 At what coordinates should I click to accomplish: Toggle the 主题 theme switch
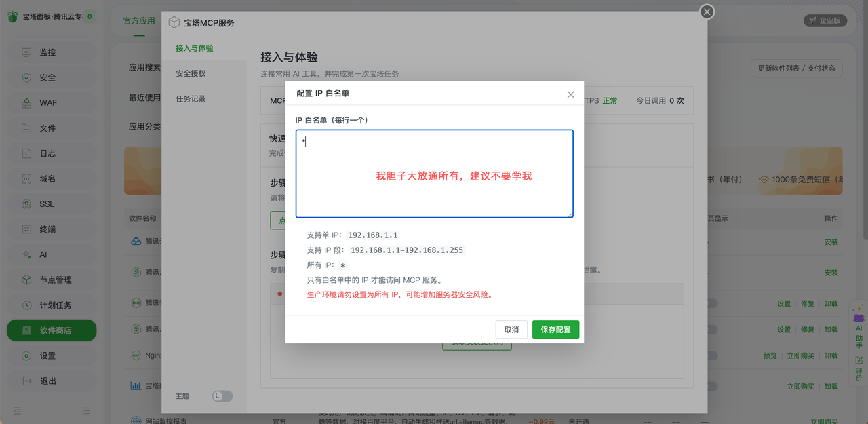click(222, 396)
